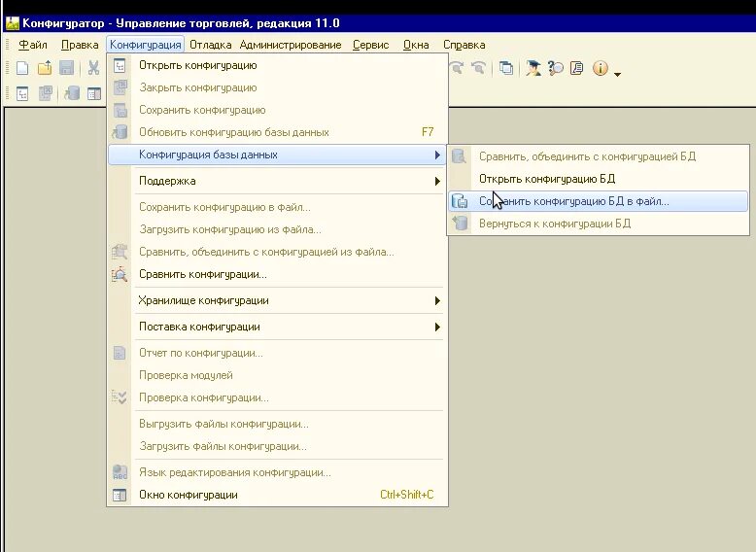The width and height of the screenshot is (756, 552).
Task: Click the Cut scissors icon
Action: (x=93, y=68)
